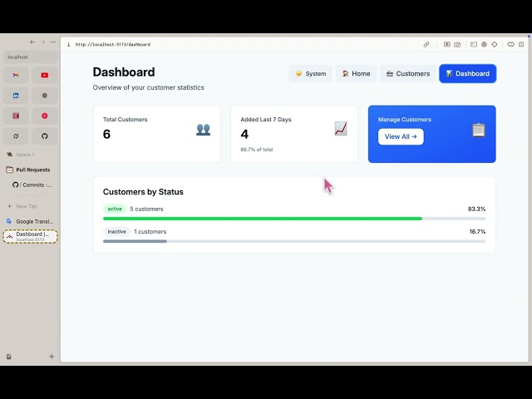
Task: Click the "83.3%" percentage value
Action: [x=476, y=209]
